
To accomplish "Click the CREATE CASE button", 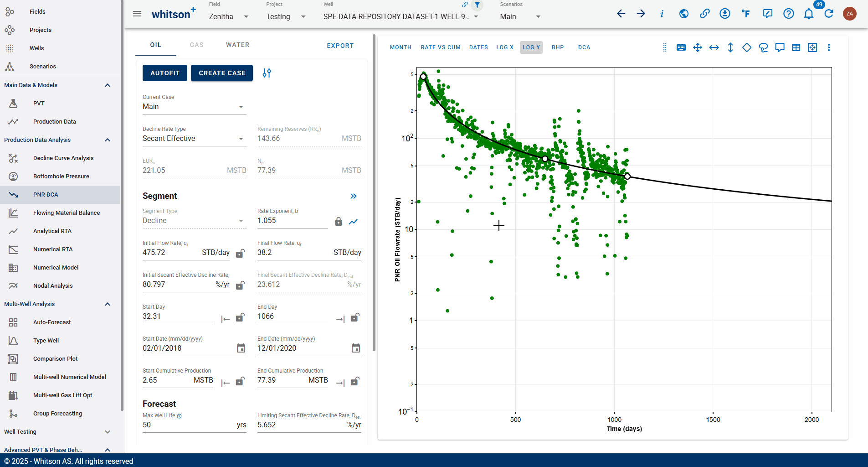I will tap(222, 73).
